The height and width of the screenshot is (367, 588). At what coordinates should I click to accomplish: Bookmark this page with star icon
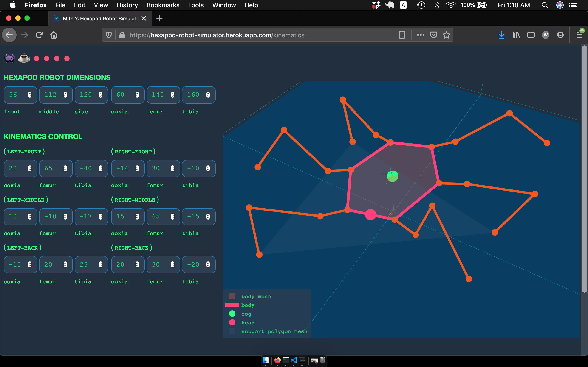pos(446,35)
